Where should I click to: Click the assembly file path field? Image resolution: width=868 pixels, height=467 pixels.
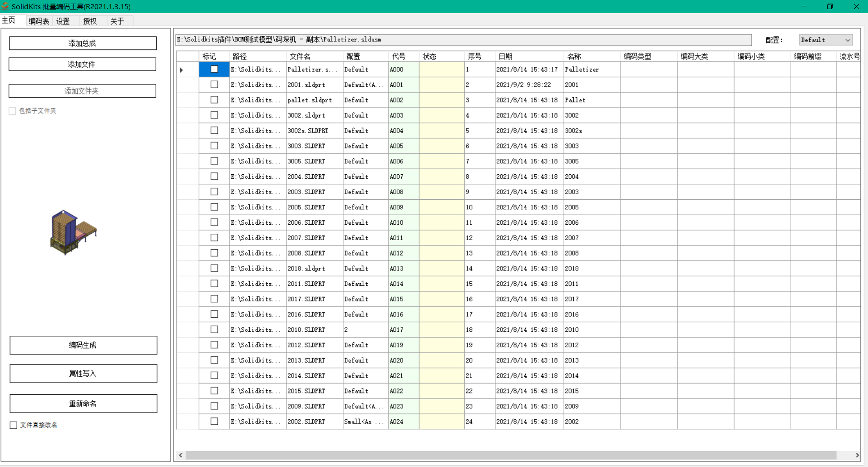coord(463,40)
